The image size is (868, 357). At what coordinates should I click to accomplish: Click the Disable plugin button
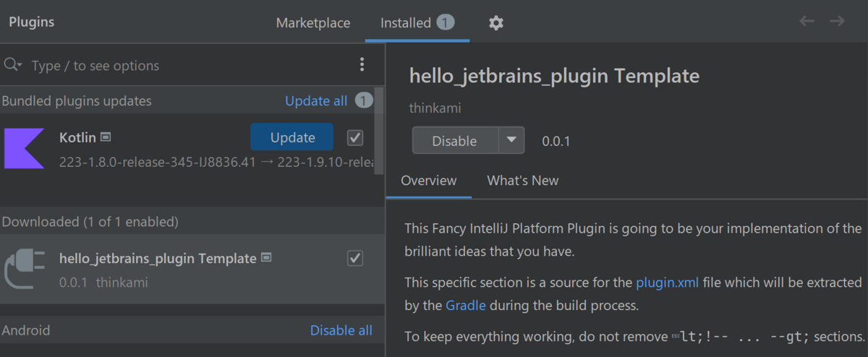click(455, 140)
